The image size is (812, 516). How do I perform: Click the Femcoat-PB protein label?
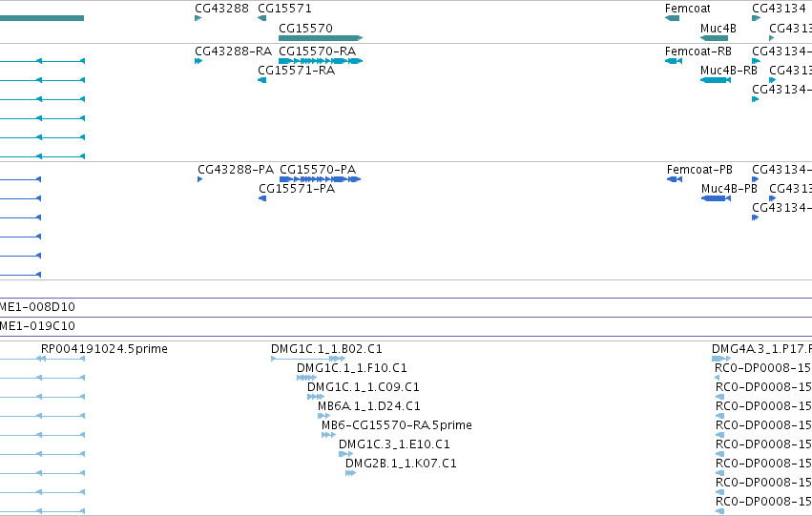pyautogui.click(x=699, y=170)
